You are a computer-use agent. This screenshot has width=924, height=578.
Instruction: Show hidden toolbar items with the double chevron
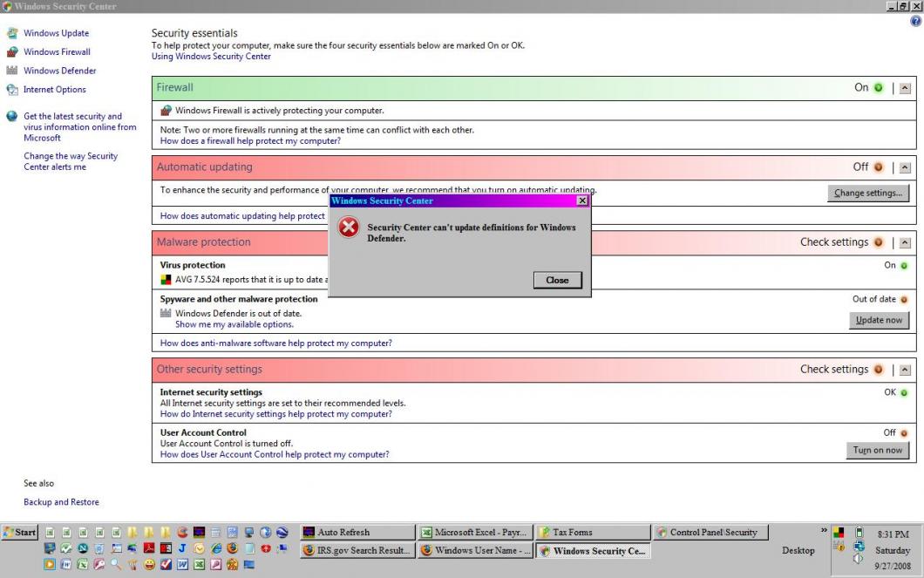(824, 530)
